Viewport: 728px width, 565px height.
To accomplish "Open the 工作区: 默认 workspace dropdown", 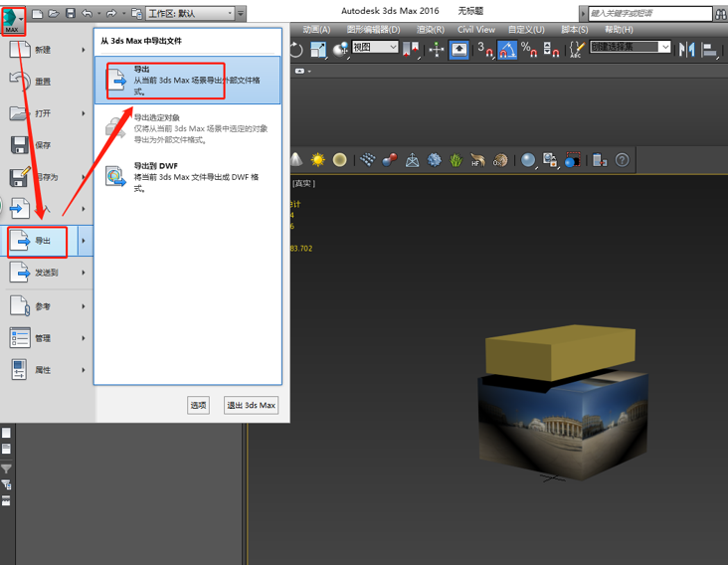I will [190, 14].
